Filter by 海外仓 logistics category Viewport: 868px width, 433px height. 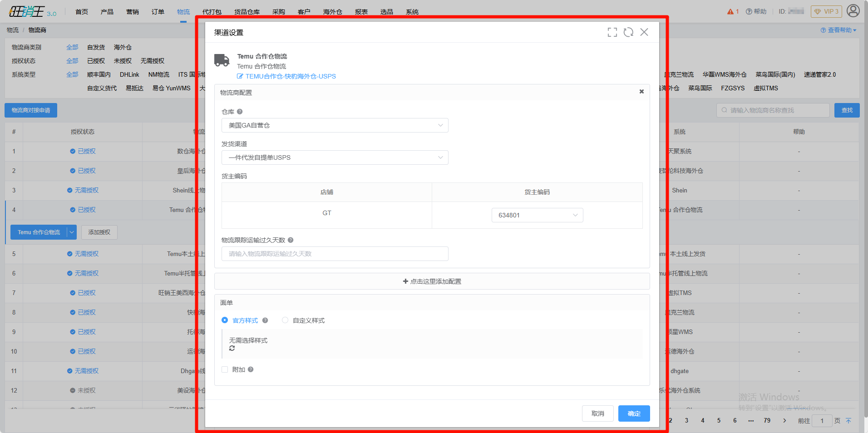pos(123,47)
